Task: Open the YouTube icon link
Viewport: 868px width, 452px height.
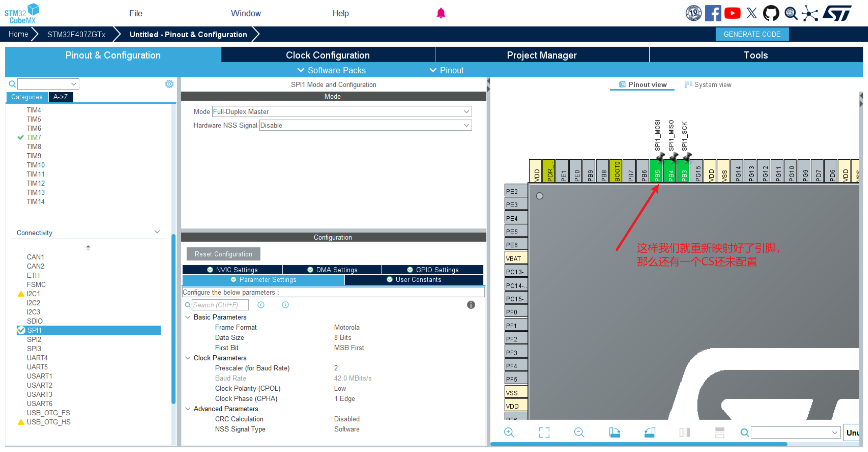Action: [x=732, y=13]
